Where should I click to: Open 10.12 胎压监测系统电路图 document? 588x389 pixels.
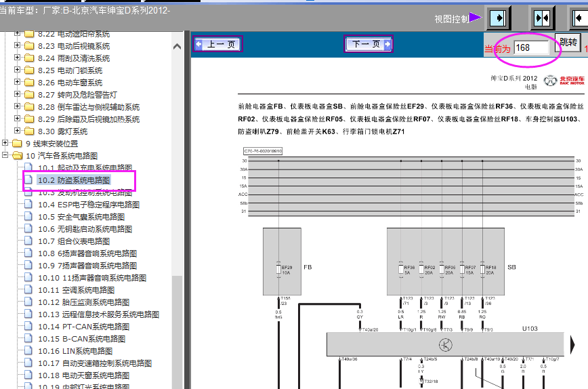[83, 302]
